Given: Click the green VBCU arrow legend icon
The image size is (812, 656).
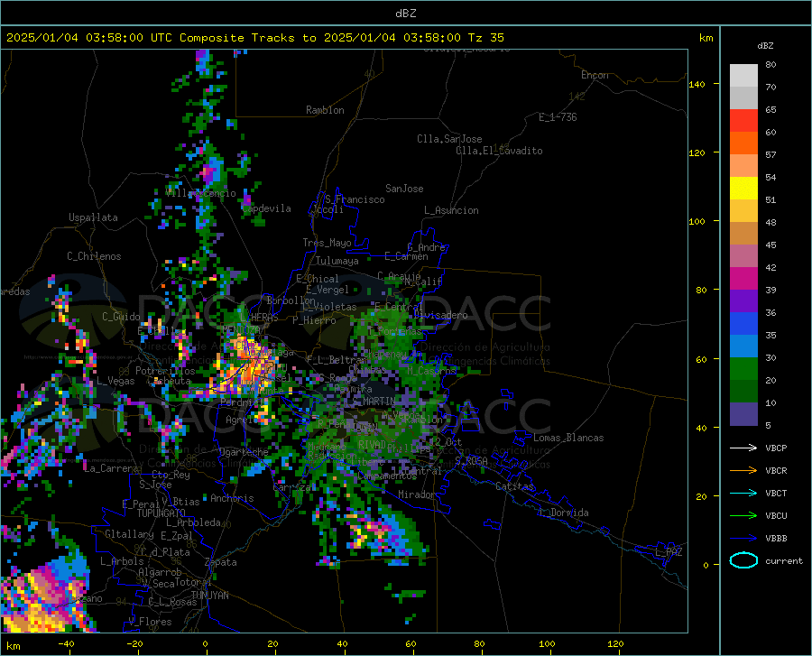Looking at the screenshot, I should click(743, 516).
